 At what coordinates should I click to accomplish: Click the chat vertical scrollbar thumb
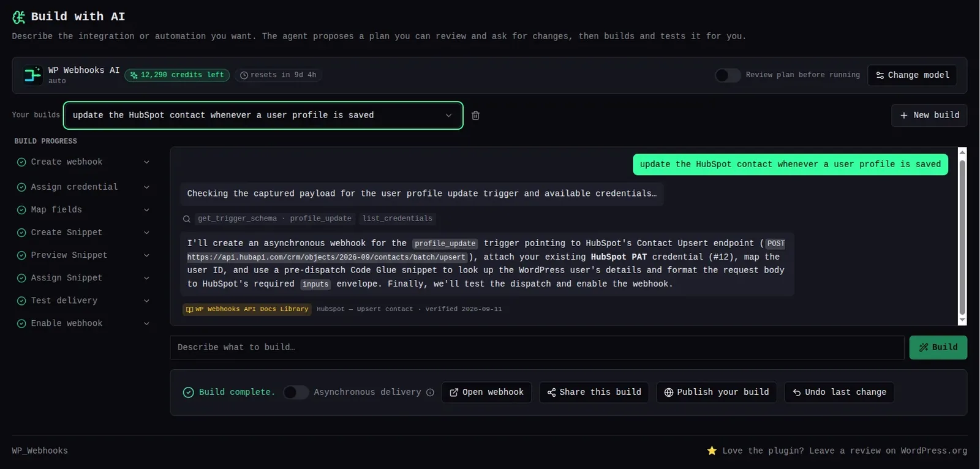pyautogui.click(x=962, y=238)
